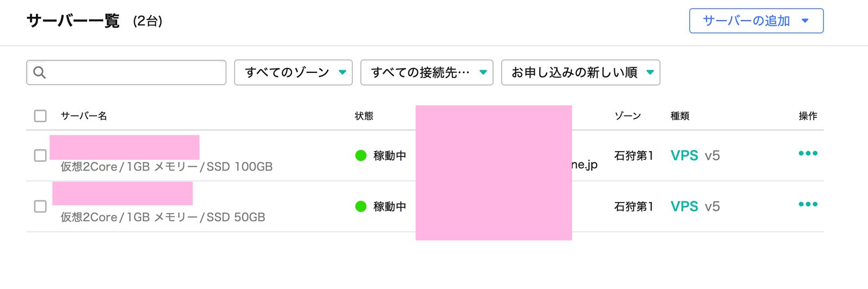868x289 pixels.
Task: Click arrow on サーバーの追加 button
Action: tap(805, 21)
